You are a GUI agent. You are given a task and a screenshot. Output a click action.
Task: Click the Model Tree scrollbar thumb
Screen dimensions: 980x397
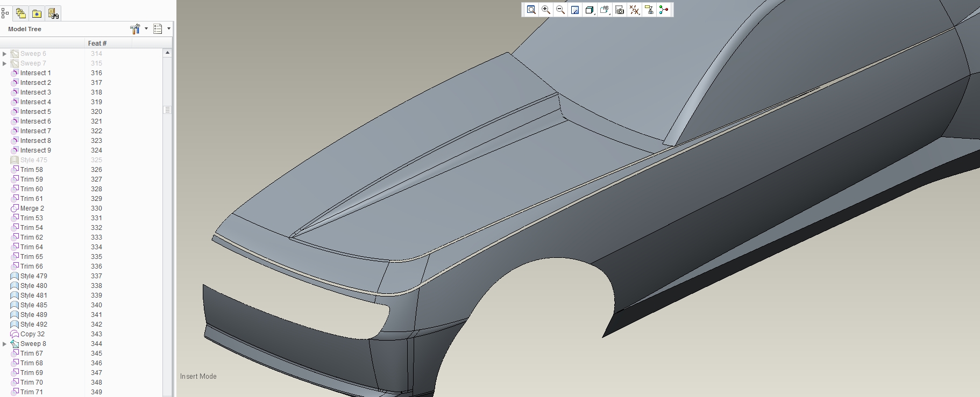tap(167, 110)
